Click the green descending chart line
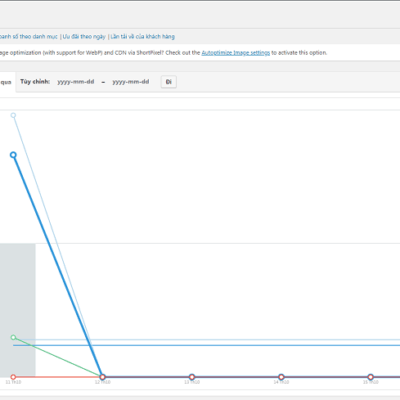400x400 pixels. coord(58,357)
